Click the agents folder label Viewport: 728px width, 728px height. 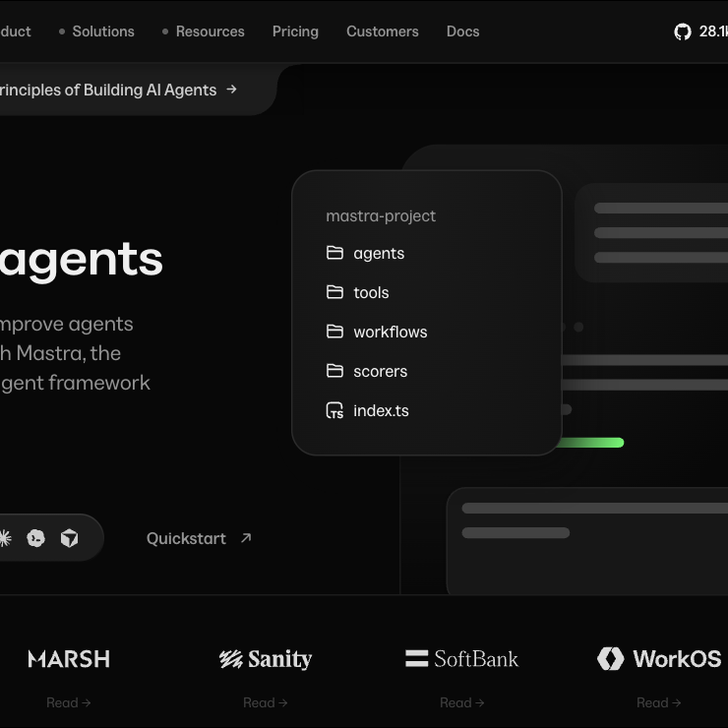(x=379, y=254)
